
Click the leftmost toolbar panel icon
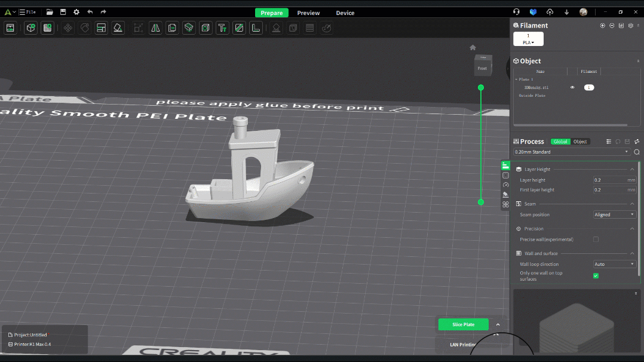(10, 28)
